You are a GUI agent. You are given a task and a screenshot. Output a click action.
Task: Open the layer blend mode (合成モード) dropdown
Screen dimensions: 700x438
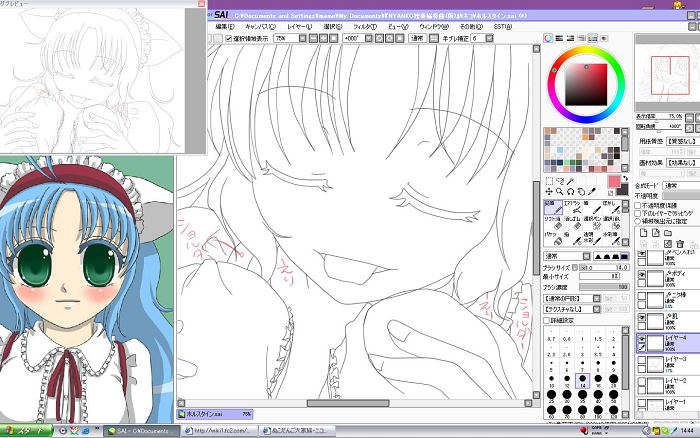681,185
